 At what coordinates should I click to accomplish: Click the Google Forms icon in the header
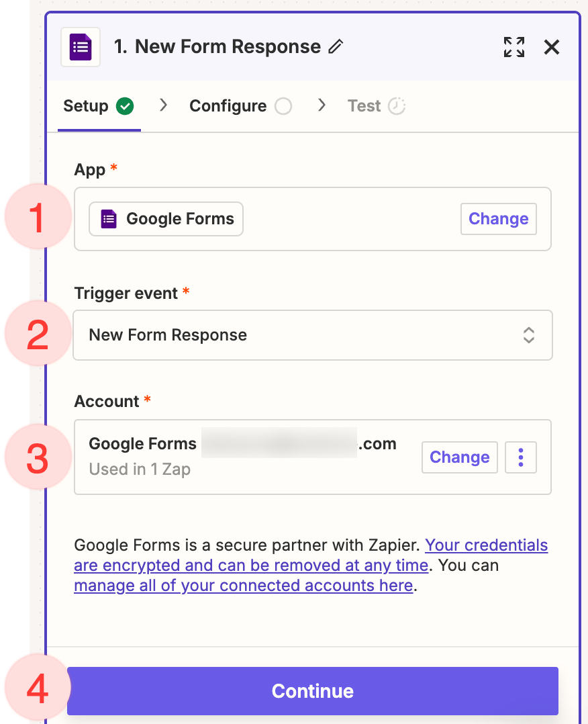(81, 47)
